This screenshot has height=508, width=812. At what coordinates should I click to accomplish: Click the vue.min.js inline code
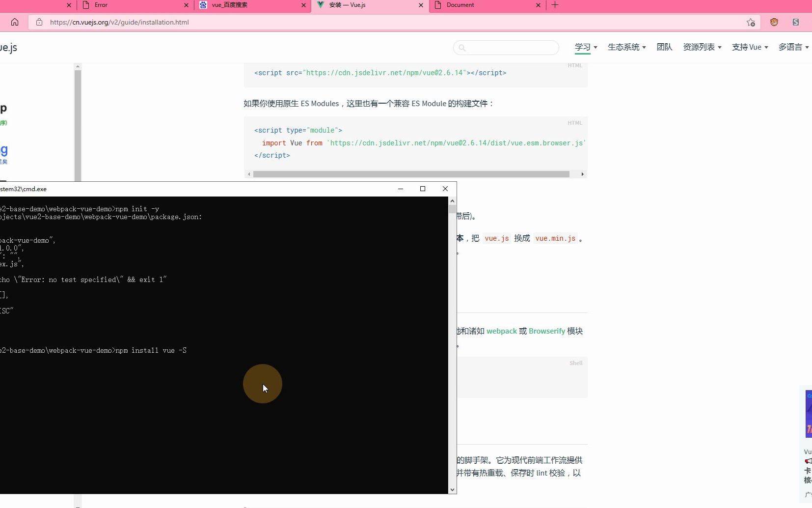coord(555,238)
